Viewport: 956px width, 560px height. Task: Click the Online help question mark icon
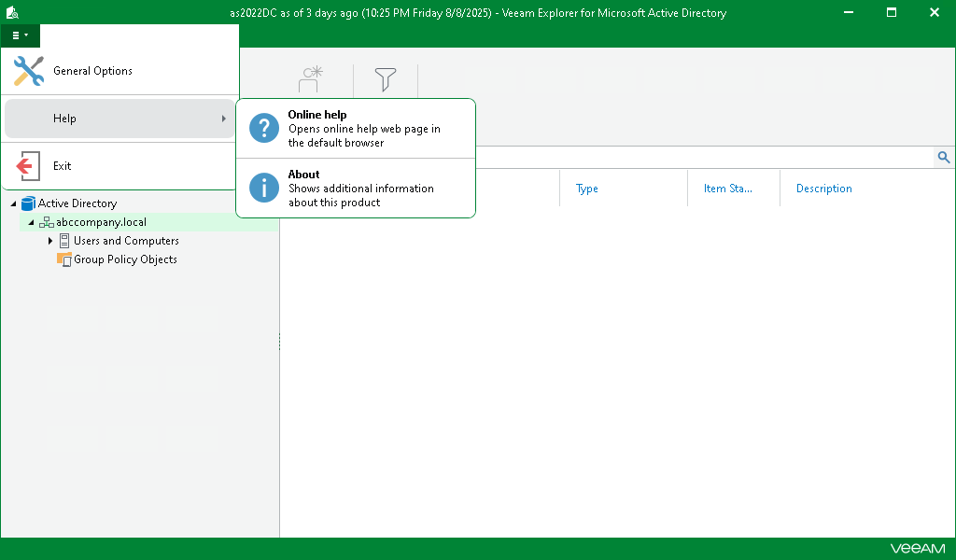pos(263,128)
